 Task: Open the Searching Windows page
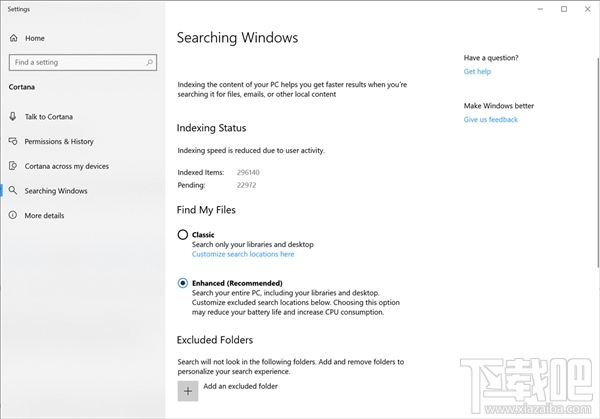[x=56, y=191]
